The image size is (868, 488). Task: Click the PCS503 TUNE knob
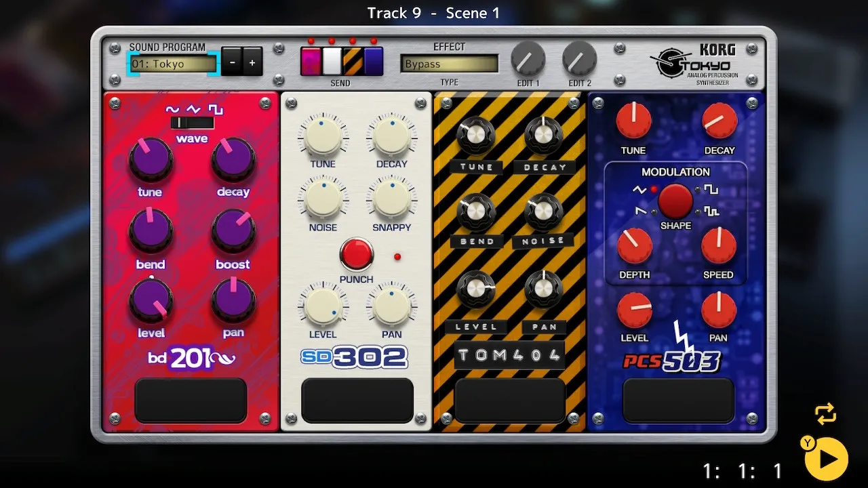click(x=633, y=121)
